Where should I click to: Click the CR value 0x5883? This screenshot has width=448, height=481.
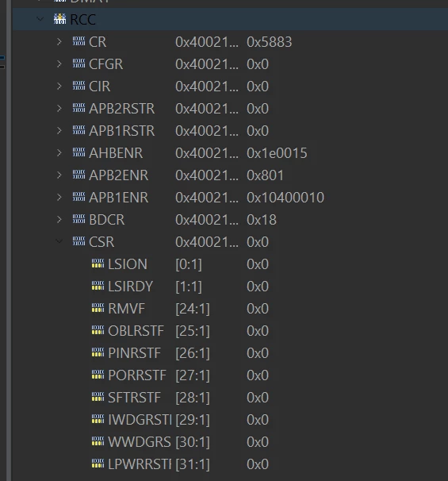point(269,42)
